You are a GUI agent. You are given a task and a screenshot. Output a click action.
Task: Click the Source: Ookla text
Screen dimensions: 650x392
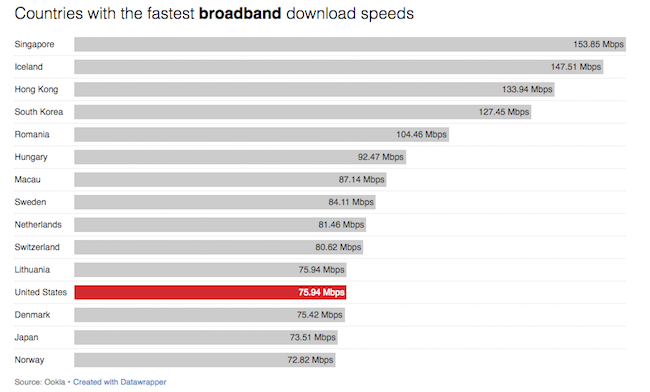[x=40, y=382]
